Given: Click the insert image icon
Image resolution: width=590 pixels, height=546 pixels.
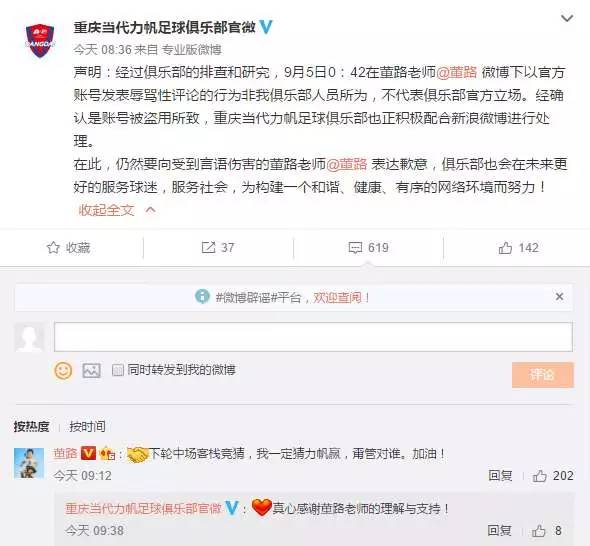Looking at the screenshot, I should [91, 371].
